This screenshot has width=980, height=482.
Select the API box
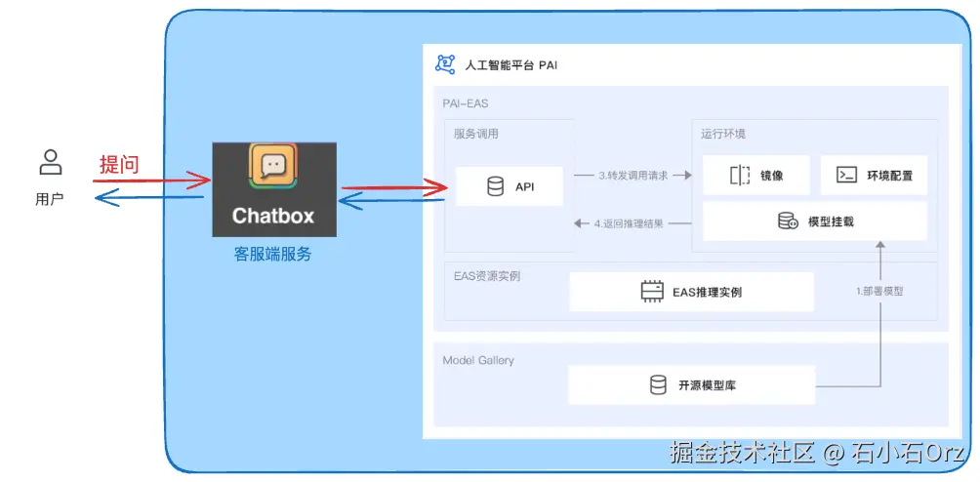click(x=510, y=186)
